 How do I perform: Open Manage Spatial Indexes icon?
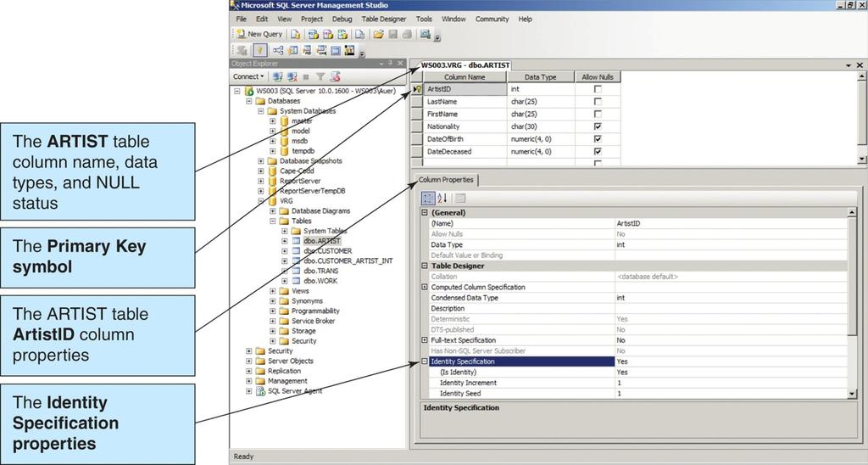[349, 51]
